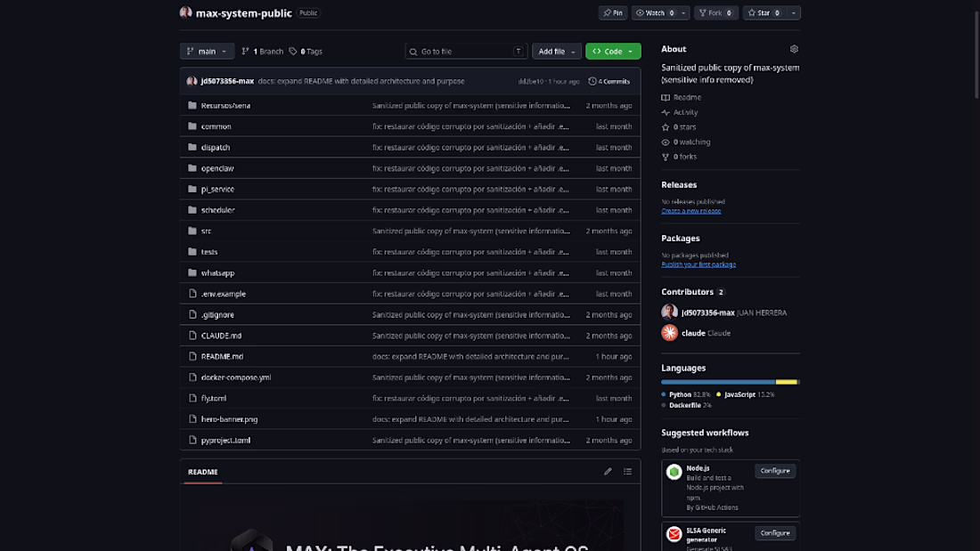This screenshot has width=980, height=551.
Task: Open the main branch selector dropdown
Action: pyautogui.click(x=207, y=52)
